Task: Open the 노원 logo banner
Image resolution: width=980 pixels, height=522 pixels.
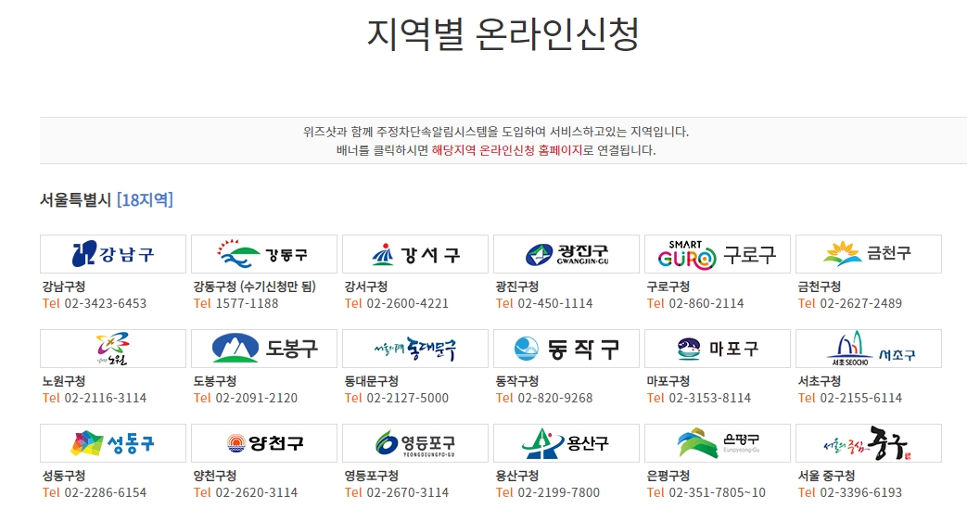Action: [113, 349]
